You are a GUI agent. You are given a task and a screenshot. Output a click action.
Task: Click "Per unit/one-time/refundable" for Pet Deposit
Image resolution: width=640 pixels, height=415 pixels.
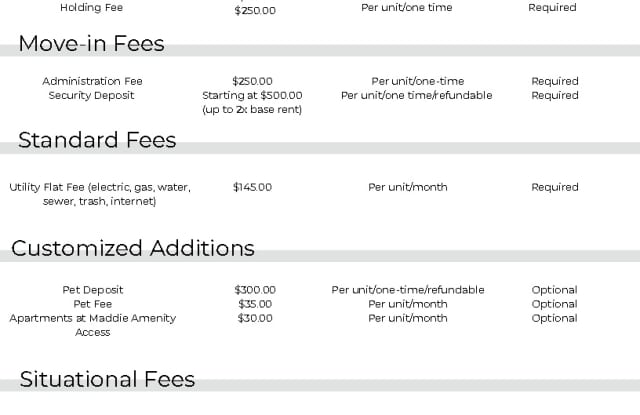pyautogui.click(x=408, y=290)
